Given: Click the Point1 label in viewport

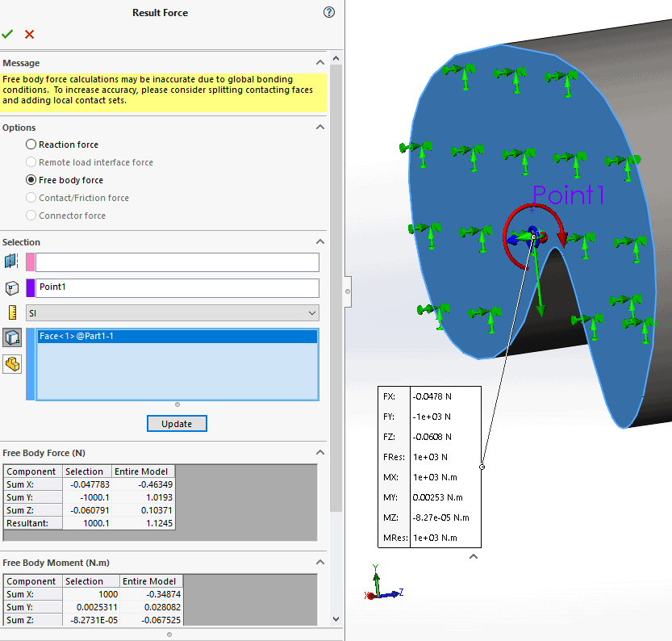Looking at the screenshot, I should click(x=568, y=195).
